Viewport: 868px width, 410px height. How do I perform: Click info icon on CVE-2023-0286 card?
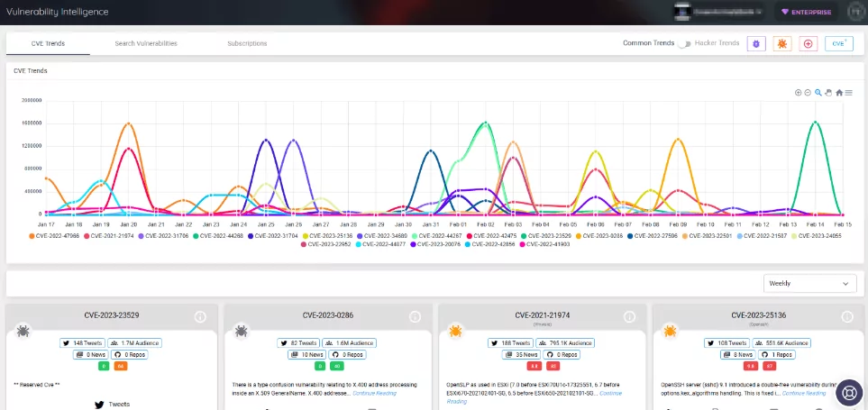click(415, 316)
